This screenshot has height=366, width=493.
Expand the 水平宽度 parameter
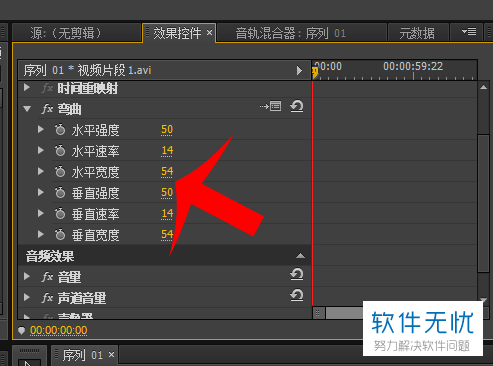(41, 171)
